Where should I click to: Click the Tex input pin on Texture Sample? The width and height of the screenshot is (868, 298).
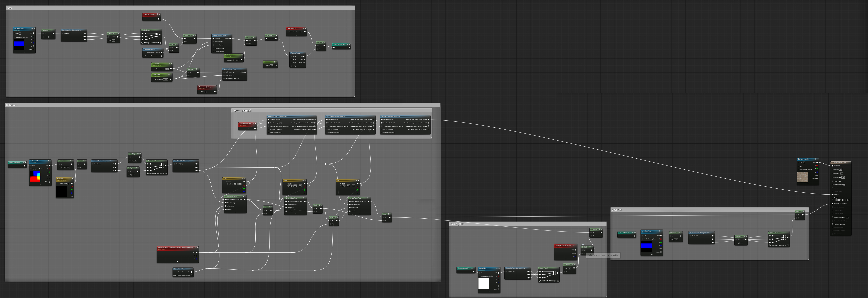(x=799, y=166)
